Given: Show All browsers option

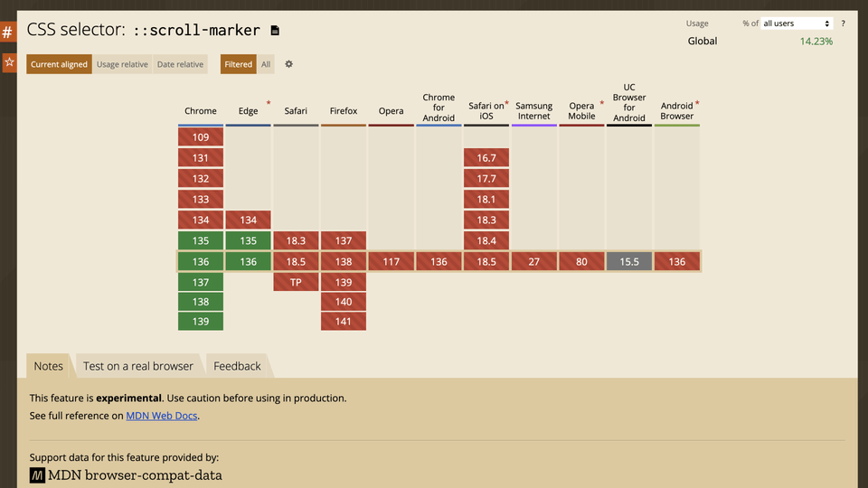Looking at the screenshot, I should pyautogui.click(x=266, y=64).
